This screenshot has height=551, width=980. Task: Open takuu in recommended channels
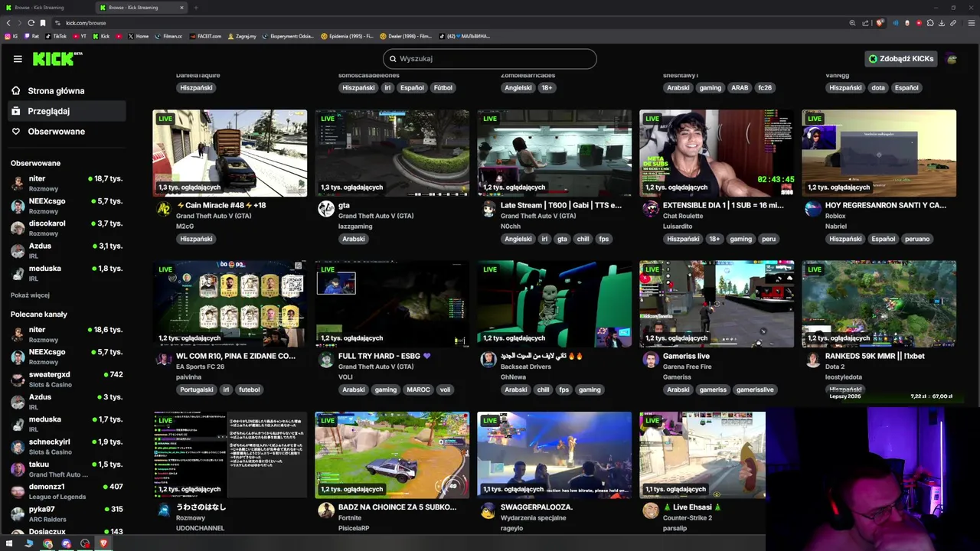pos(67,469)
